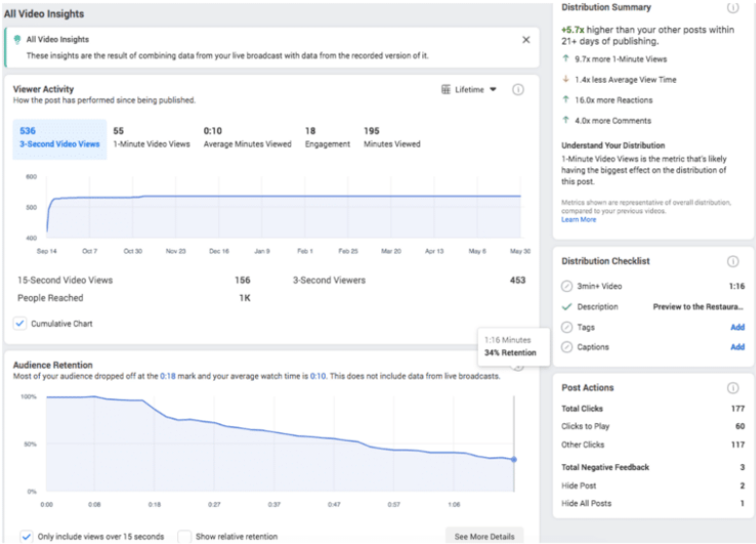Image resolution: width=756 pixels, height=544 pixels.
Task: Click the Other Clicks row
Action: [653, 445]
